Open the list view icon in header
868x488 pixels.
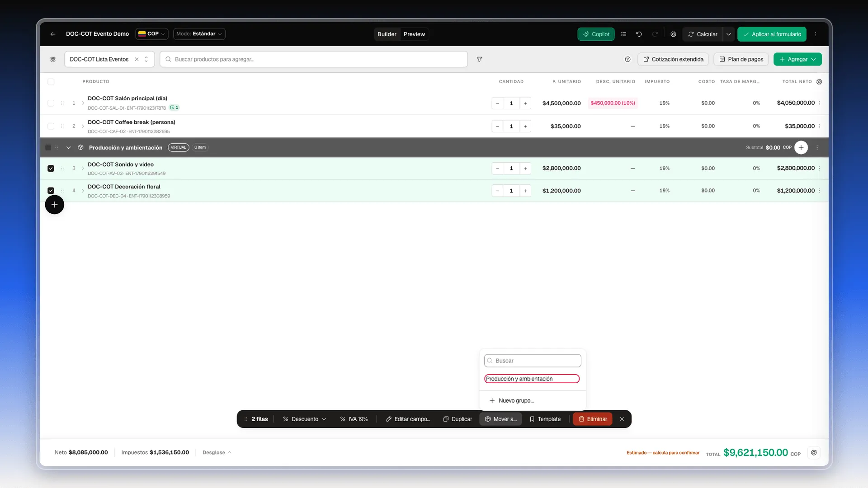click(x=623, y=34)
